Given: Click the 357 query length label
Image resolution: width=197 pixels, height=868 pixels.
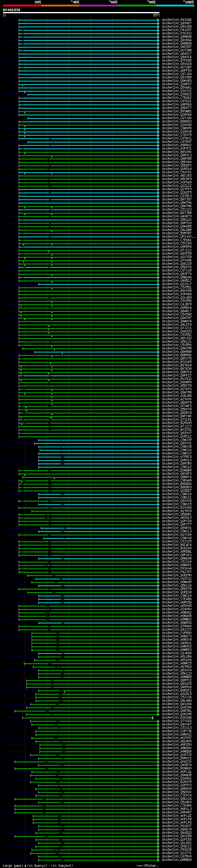Looking at the screenshot, I should [x=155, y=15].
